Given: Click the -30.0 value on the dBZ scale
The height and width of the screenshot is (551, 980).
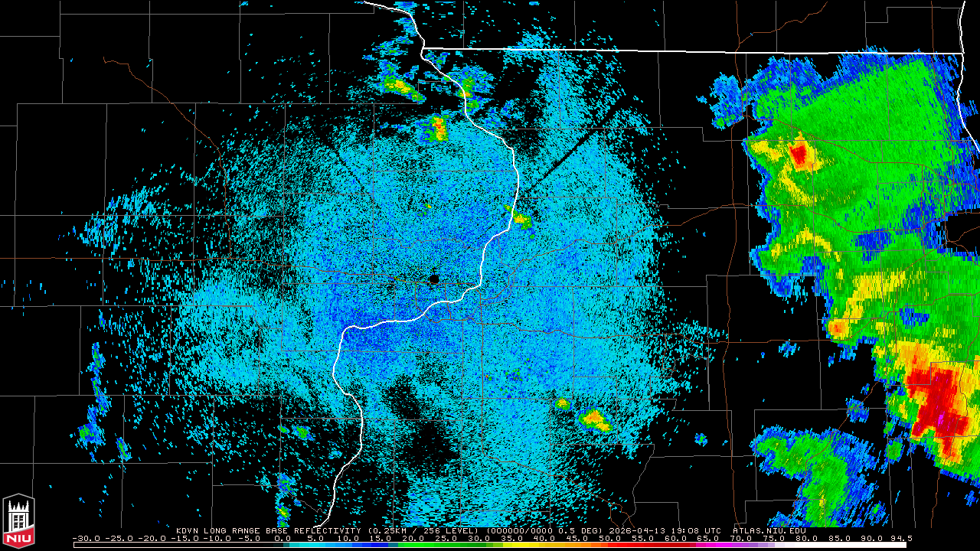Looking at the screenshot, I should tap(86, 539).
